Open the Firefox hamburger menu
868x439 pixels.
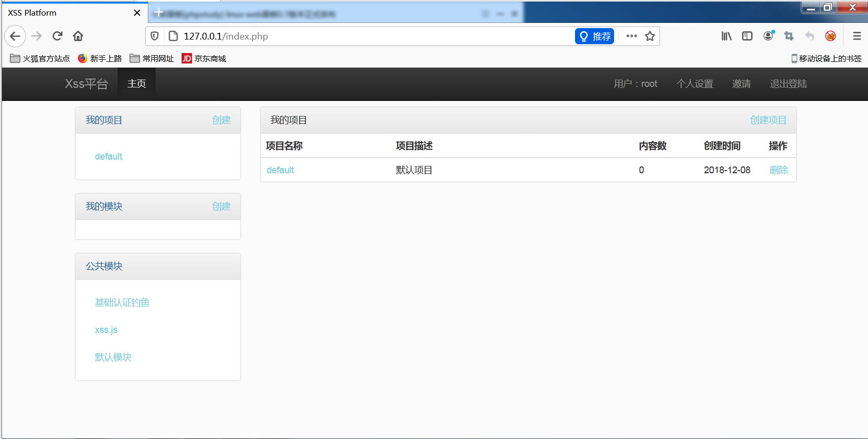857,36
